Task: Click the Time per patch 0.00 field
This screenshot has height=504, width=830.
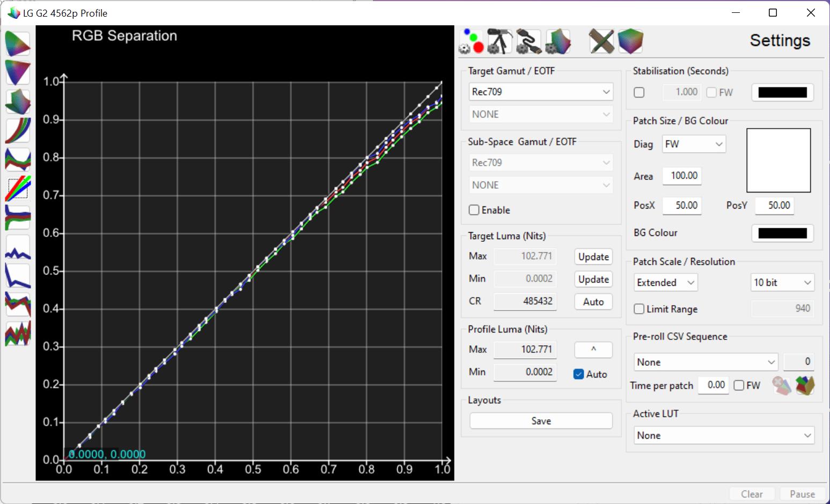Action: 714,385
